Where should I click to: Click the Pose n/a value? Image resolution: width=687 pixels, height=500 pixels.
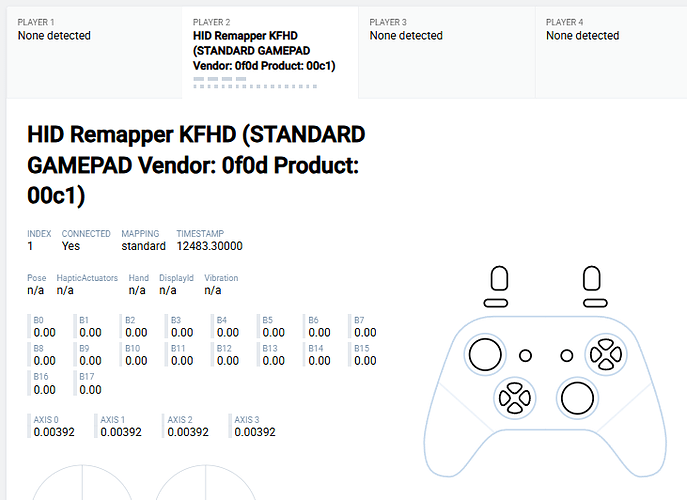(x=35, y=290)
